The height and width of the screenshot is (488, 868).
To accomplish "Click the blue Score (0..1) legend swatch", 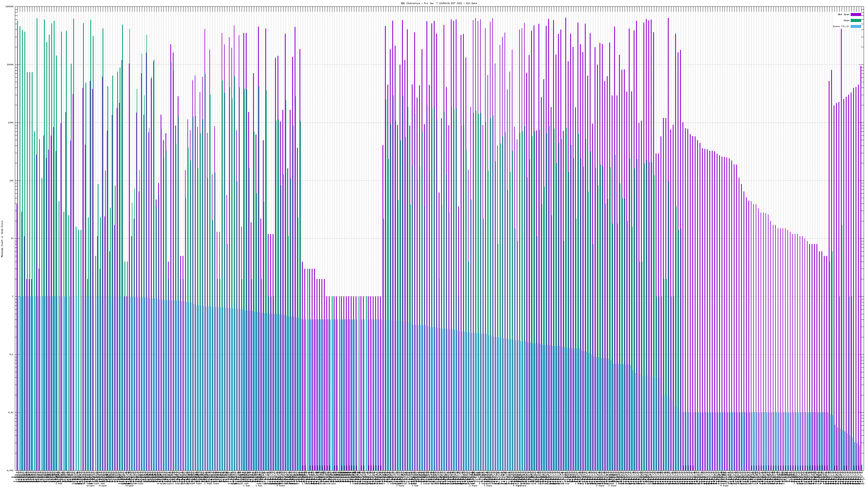I will pyautogui.click(x=856, y=26).
